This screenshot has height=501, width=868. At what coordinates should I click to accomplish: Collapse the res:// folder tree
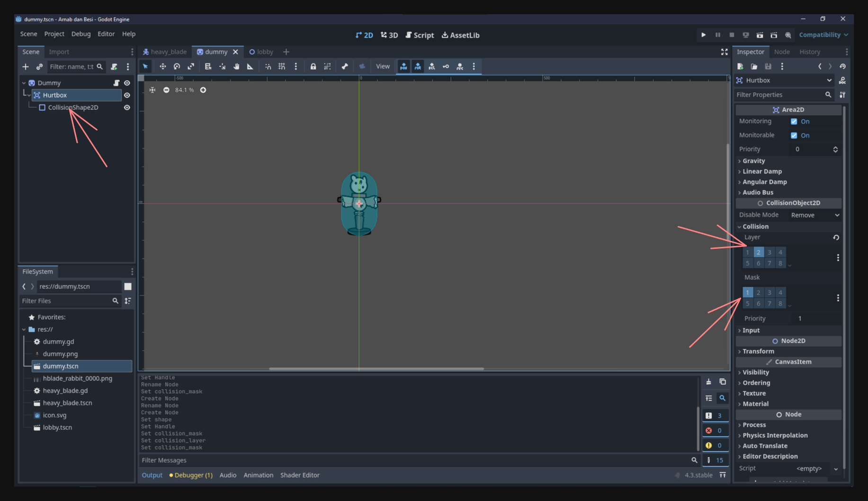point(24,329)
